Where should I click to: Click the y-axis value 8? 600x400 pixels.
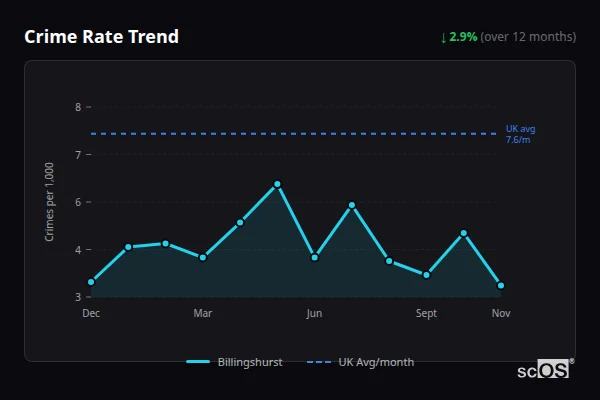point(78,107)
